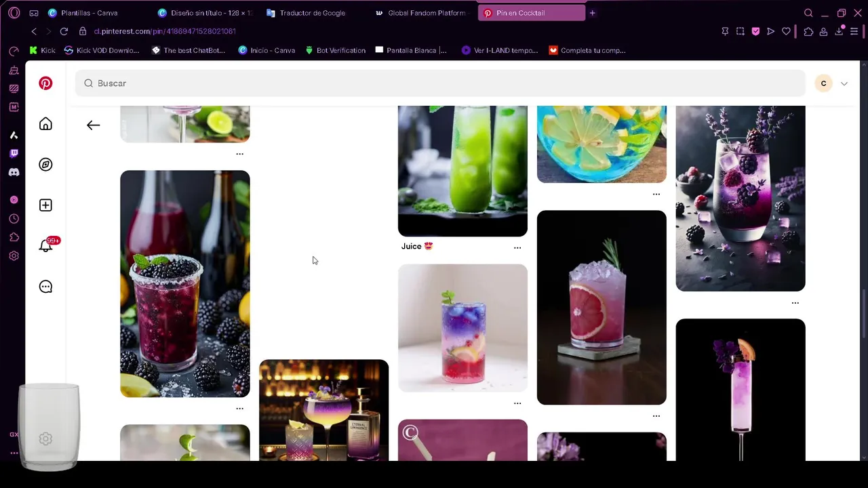The image size is (868, 488).
Task: Open the Easy Setup lines icon
Action: pos(854,31)
